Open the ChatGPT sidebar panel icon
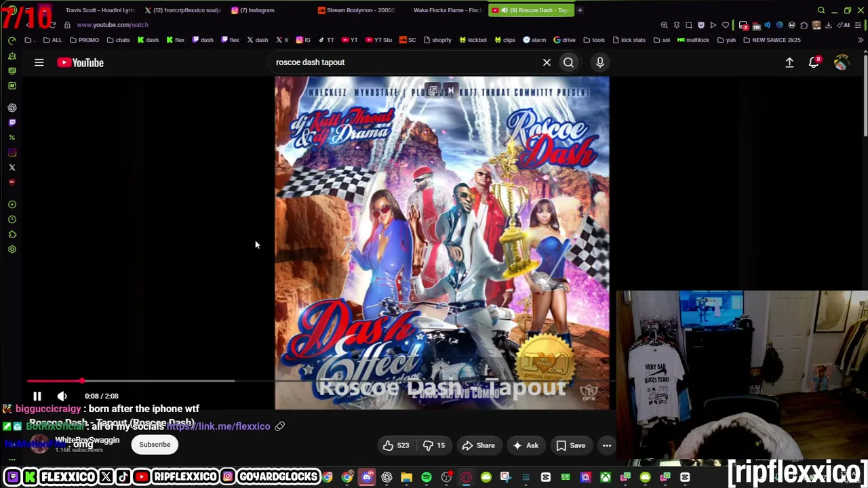868x488 pixels. [x=12, y=108]
